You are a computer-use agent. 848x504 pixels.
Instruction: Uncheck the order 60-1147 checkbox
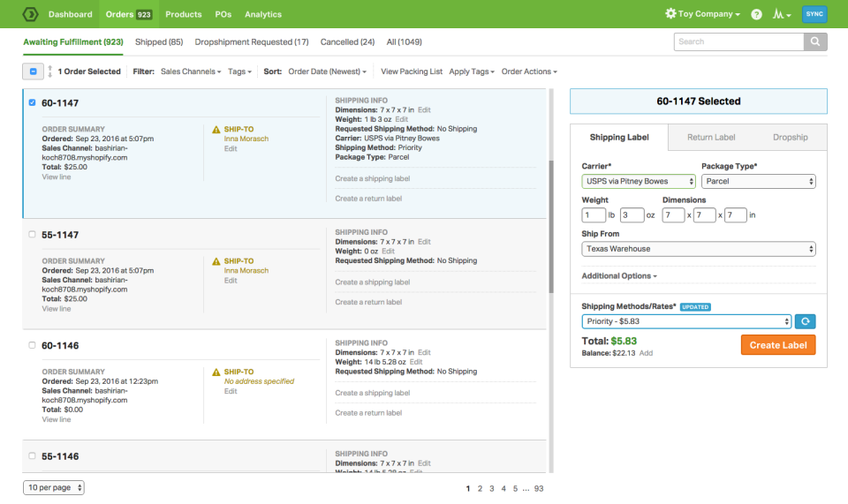[x=32, y=102]
